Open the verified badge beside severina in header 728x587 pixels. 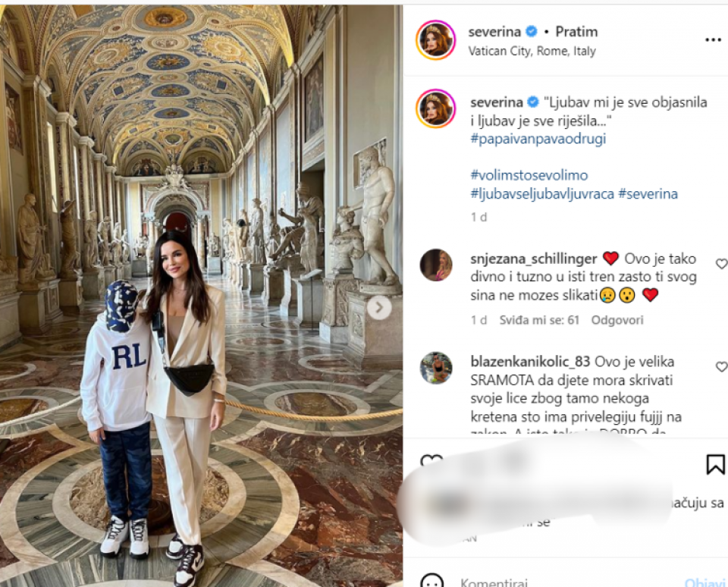[532, 31]
